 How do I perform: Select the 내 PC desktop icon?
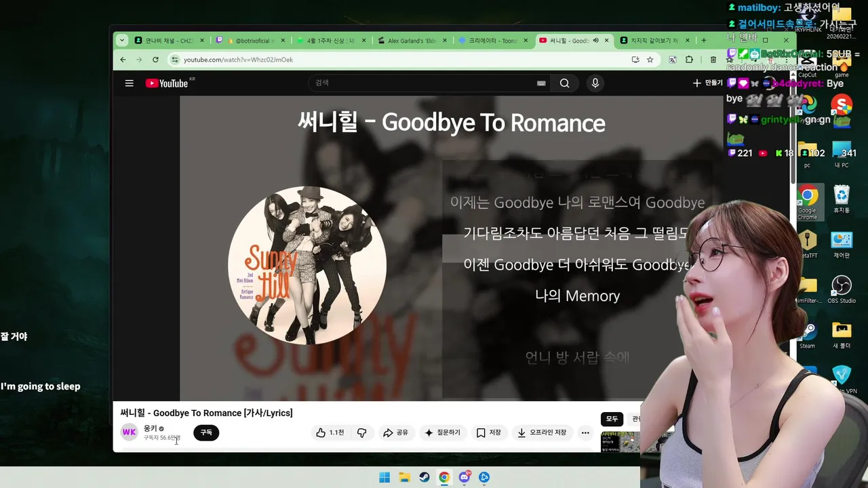pyautogui.click(x=842, y=155)
